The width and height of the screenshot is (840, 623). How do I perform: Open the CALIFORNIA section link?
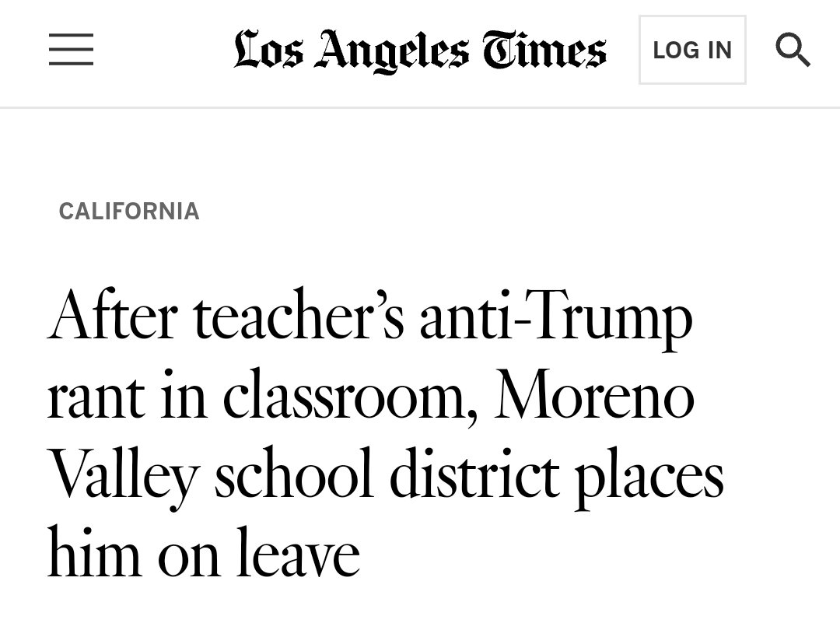point(129,212)
